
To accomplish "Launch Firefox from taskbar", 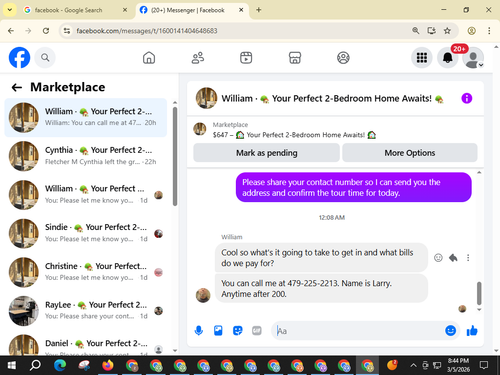I will coord(107,365).
